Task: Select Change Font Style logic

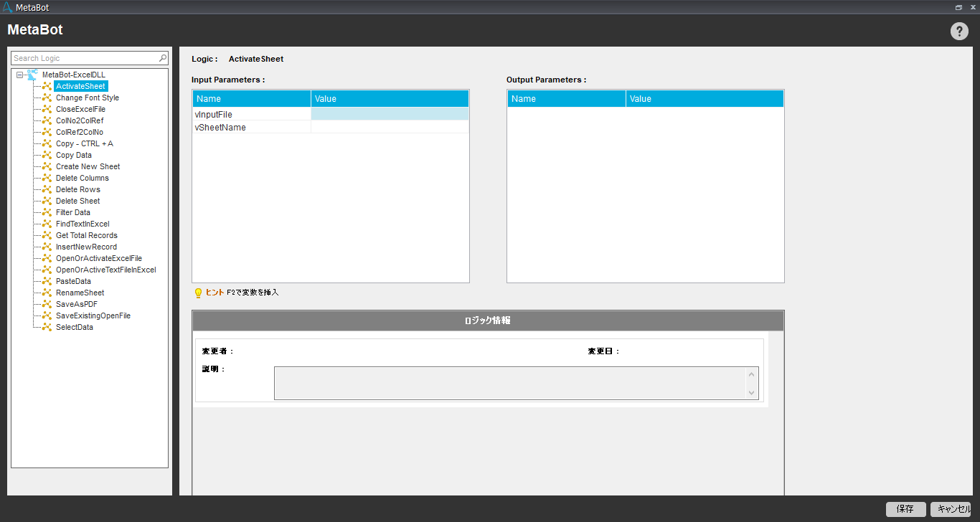Action: [x=88, y=98]
